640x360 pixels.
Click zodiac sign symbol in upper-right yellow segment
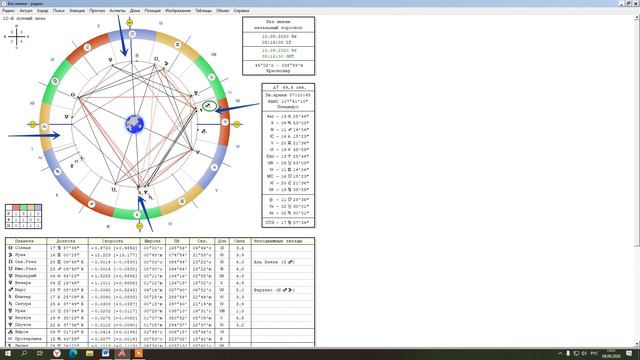click(177, 44)
